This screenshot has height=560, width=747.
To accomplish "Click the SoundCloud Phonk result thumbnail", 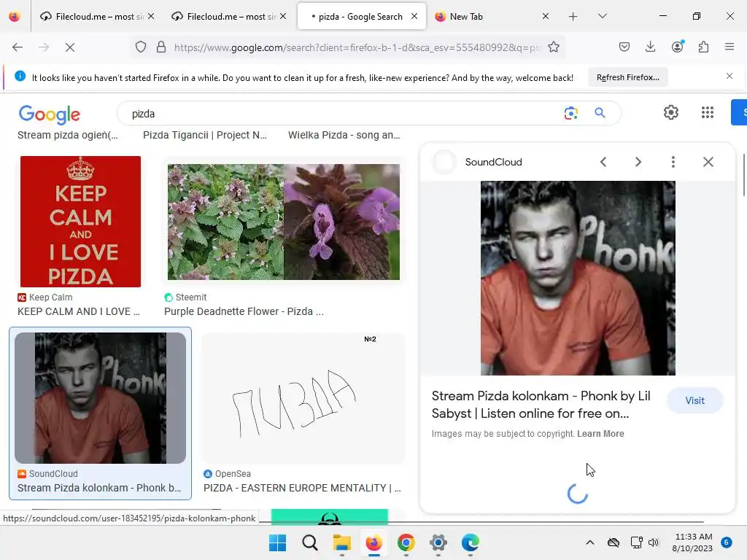I will pyautogui.click(x=101, y=398).
